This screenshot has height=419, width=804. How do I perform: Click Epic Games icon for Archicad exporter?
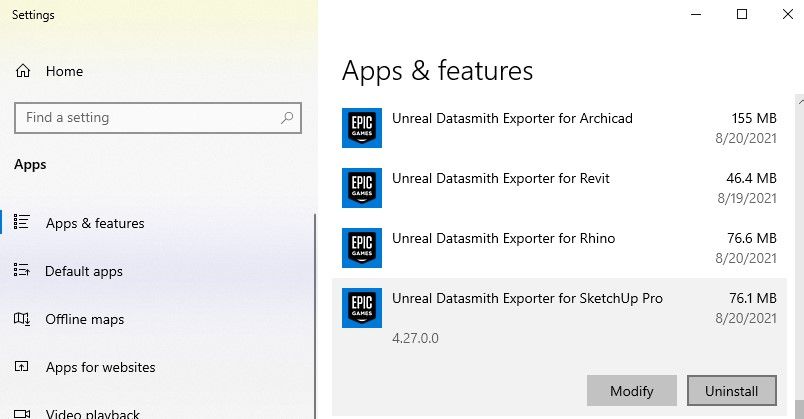(361, 128)
